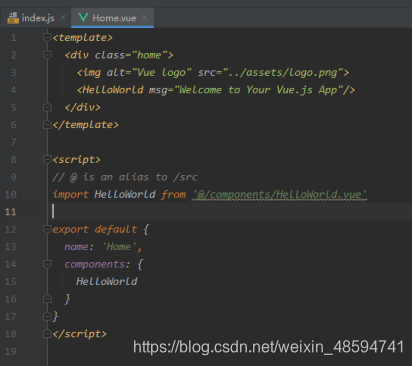The image size is (413, 366).
Task: Click line number 10 in the gutter
Action: (x=10, y=194)
